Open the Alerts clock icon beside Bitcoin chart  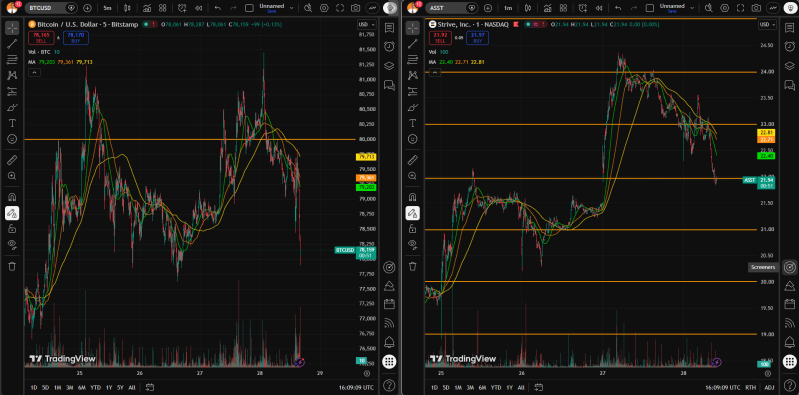[x=389, y=46]
